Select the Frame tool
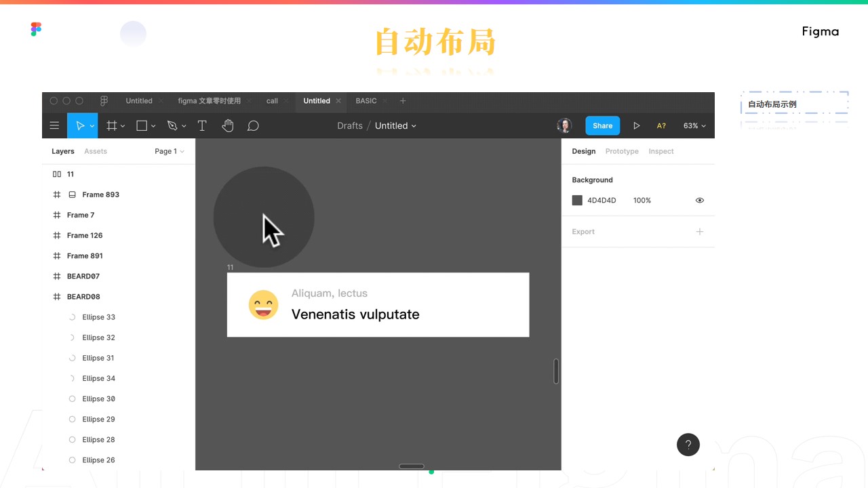 [x=112, y=126]
